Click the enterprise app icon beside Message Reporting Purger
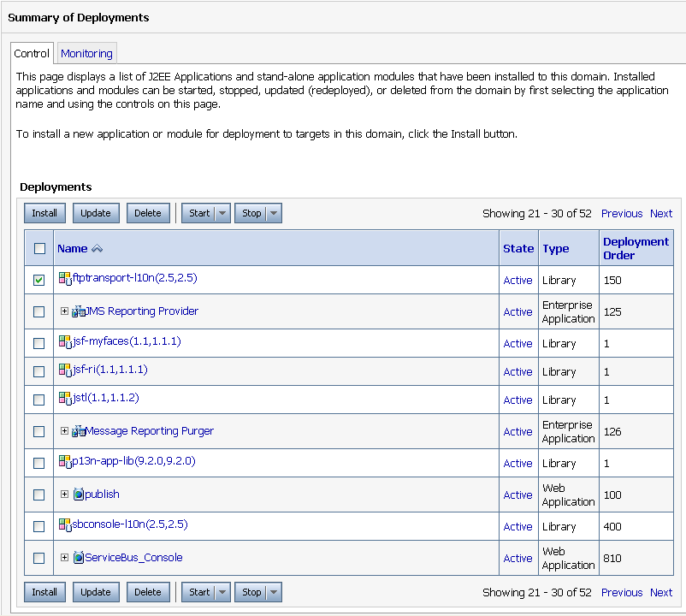Viewport: 686px width, 616px height. [79, 431]
